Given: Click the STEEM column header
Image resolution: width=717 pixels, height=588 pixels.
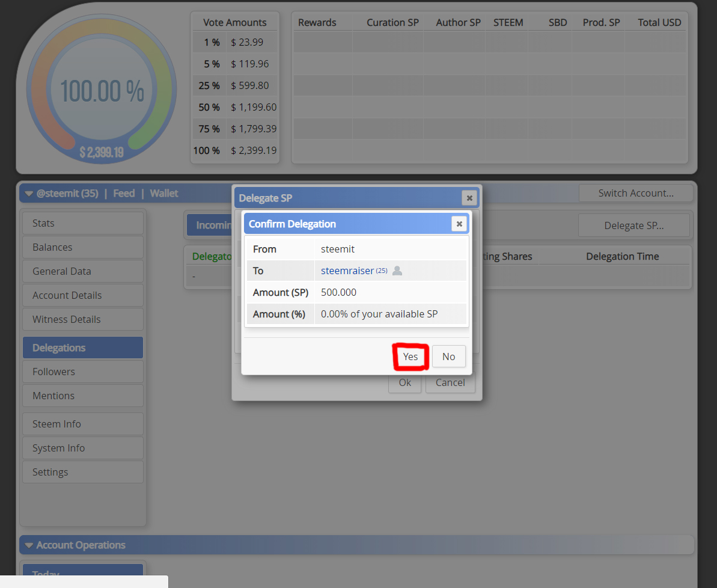Looking at the screenshot, I should (508, 22).
